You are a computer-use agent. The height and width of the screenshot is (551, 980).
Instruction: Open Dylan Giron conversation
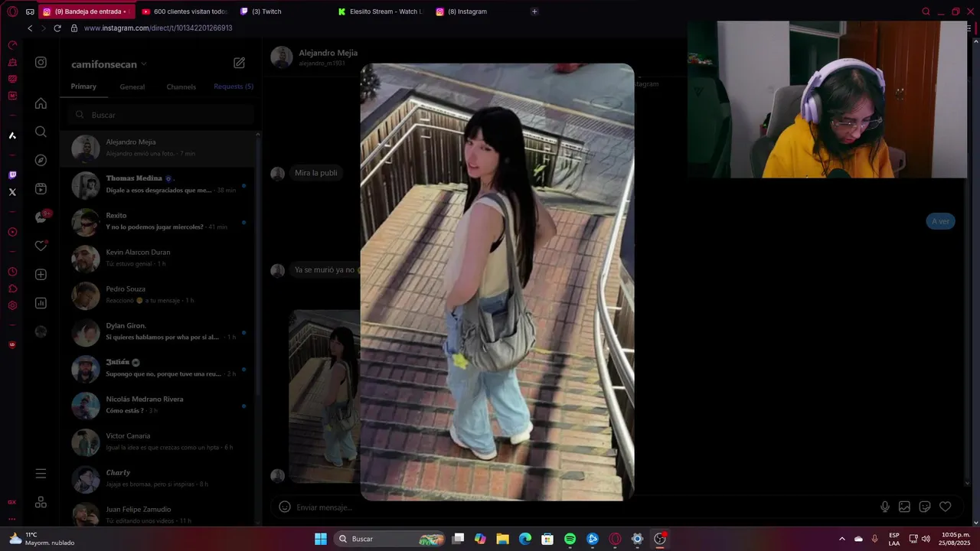point(158,332)
